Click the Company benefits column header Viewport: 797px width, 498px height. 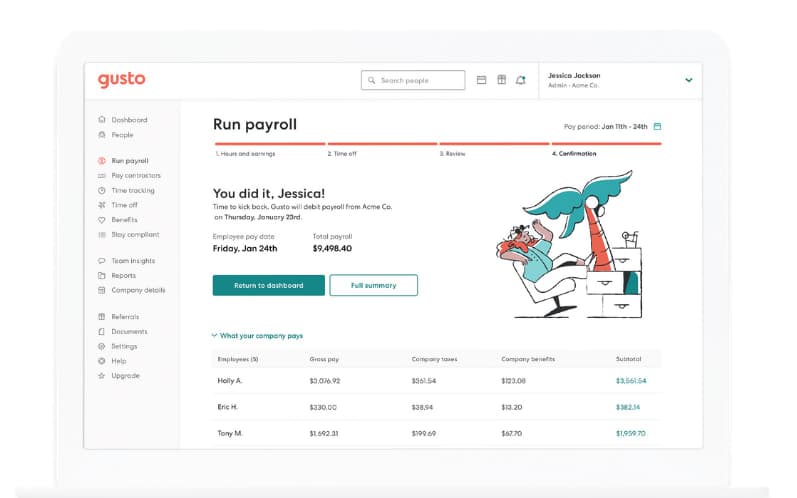528,359
